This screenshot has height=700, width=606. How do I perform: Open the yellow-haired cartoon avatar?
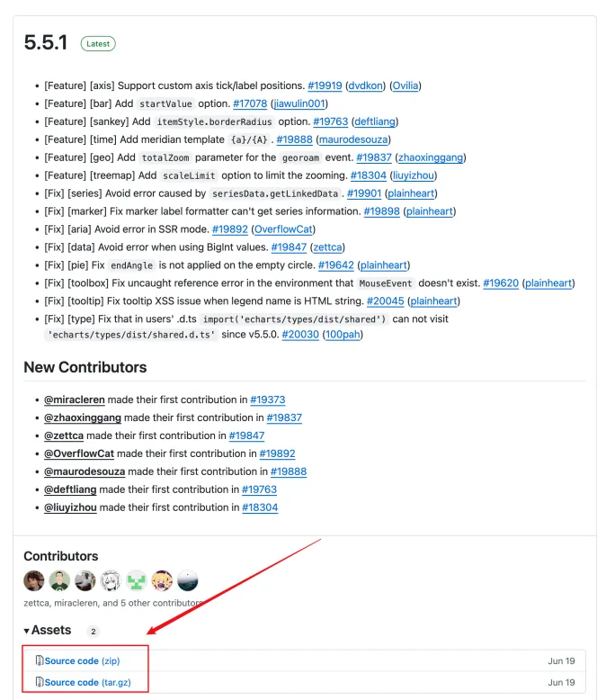pos(162,581)
